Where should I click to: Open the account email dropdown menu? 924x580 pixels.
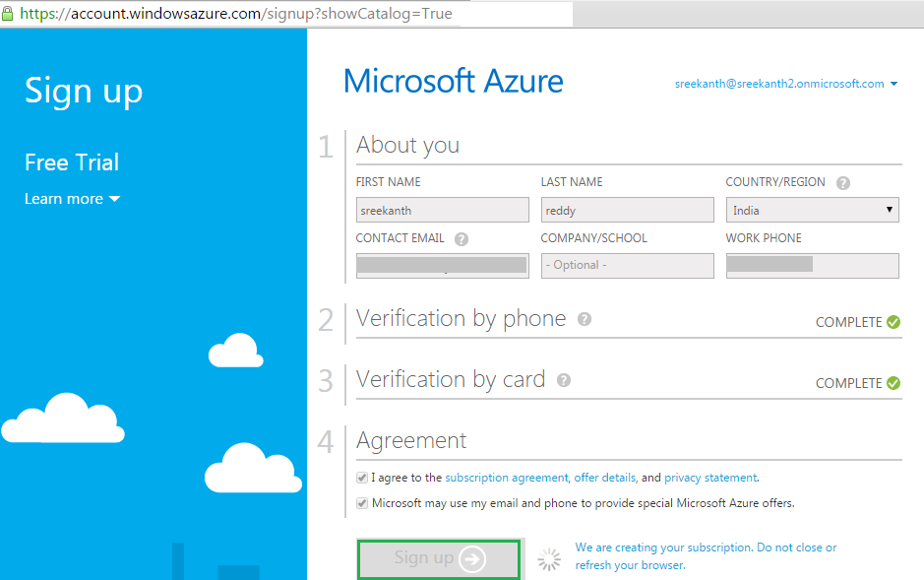(786, 84)
